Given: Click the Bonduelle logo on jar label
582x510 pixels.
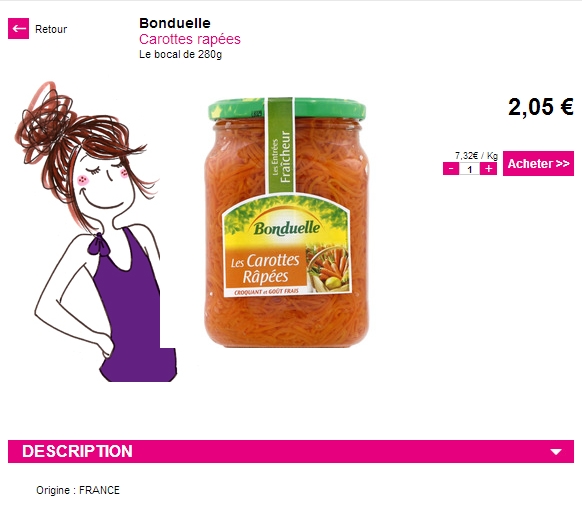Looking at the screenshot, I should (287, 228).
